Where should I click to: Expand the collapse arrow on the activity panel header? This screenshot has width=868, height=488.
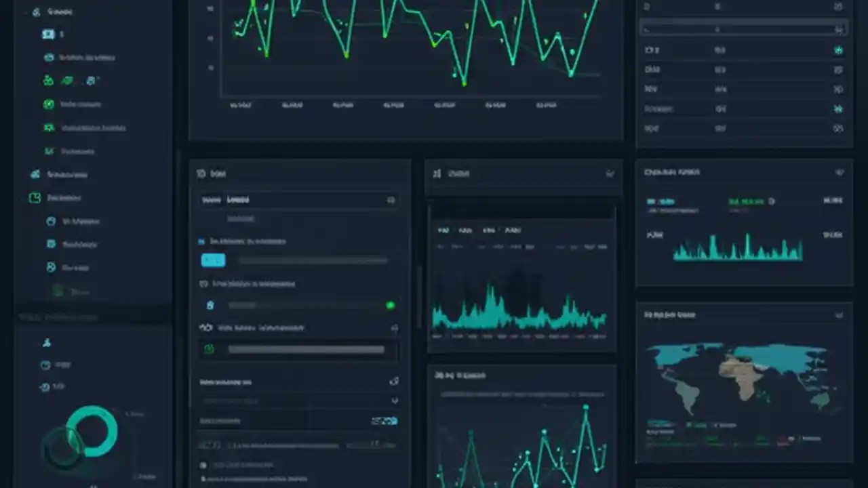pyautogui.click(x=610, y=174)
